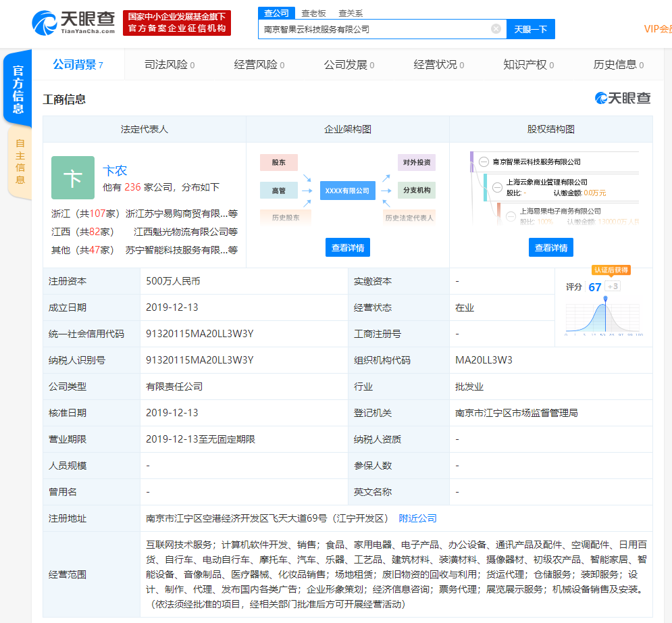This screenshot has height=623, width=672.
Task: Open the 司法风险 tab
Action: [x=169, y=65]
